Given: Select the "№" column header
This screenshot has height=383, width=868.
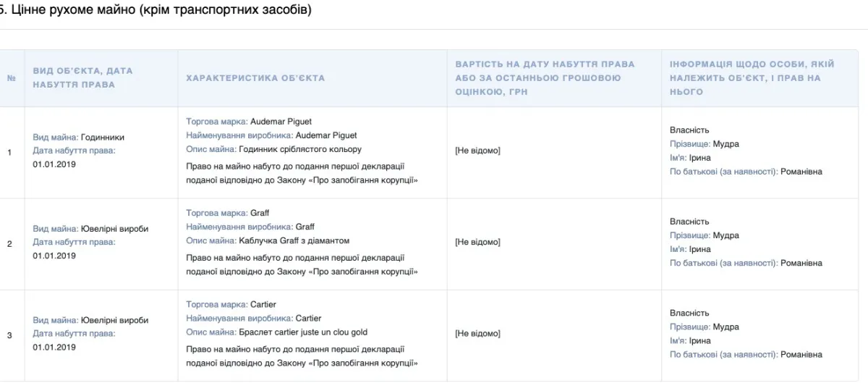Looking at the screenshot, I should (x=11, y=78).
